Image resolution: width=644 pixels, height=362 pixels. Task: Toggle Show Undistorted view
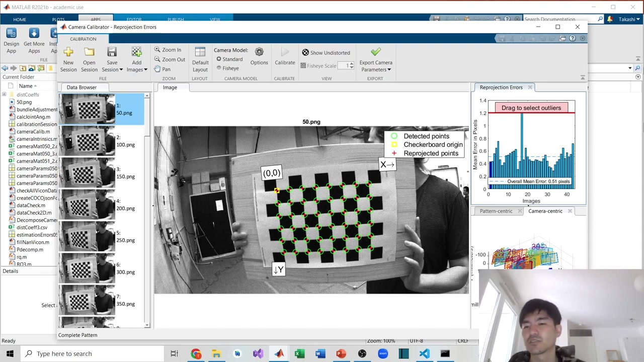coord(326,53)
